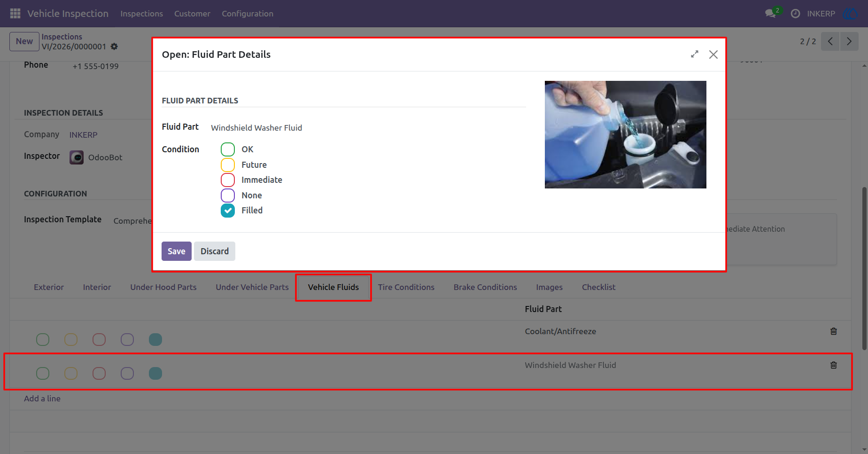Discard the fluid part changes
Image resolution: width=868 pixels, height=454 pixels.
[215, 251]
